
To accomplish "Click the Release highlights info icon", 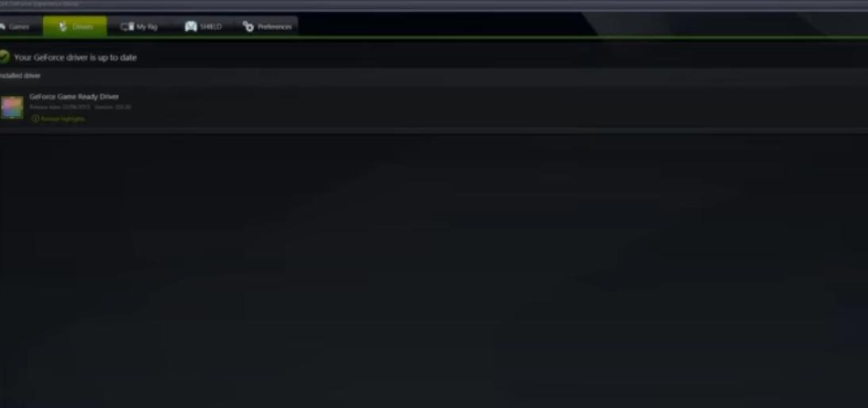I will (36, 118).
